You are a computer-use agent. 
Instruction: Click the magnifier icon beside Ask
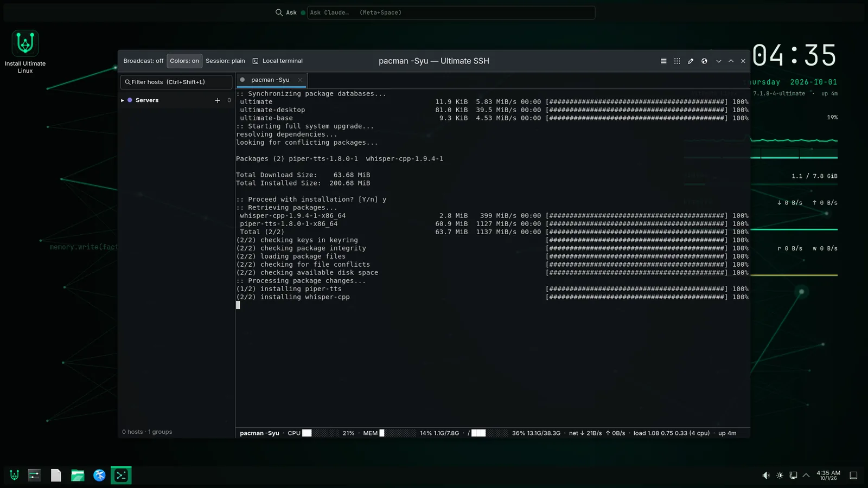(x=279, y=12)
